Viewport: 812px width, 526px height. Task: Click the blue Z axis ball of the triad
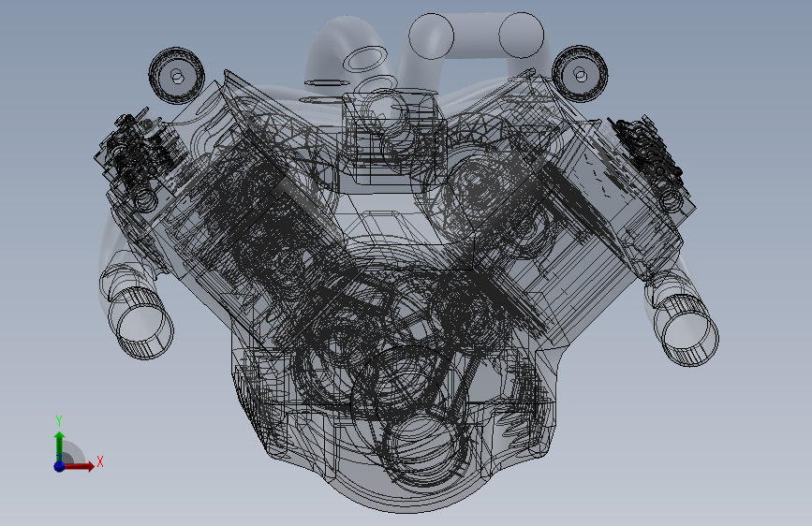(x=60, y=466)
